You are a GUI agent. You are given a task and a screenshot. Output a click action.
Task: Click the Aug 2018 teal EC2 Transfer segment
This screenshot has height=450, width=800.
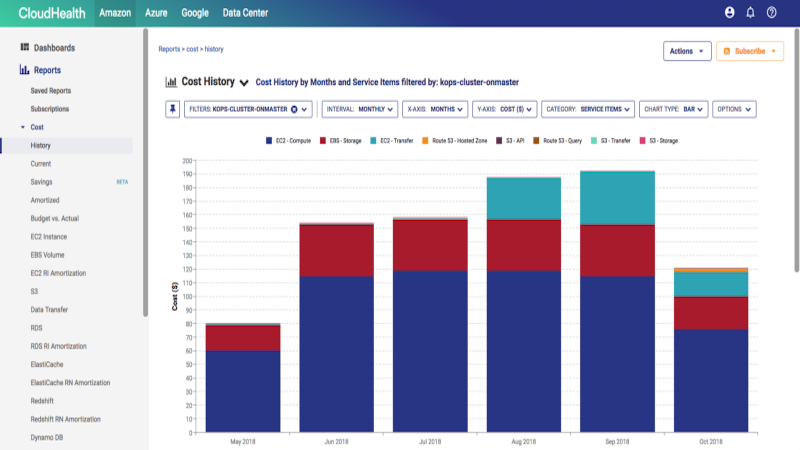pos(524,198)
